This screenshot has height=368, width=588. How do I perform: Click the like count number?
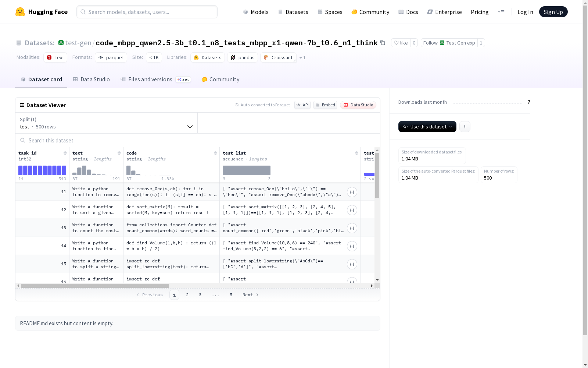click(414, 43)
